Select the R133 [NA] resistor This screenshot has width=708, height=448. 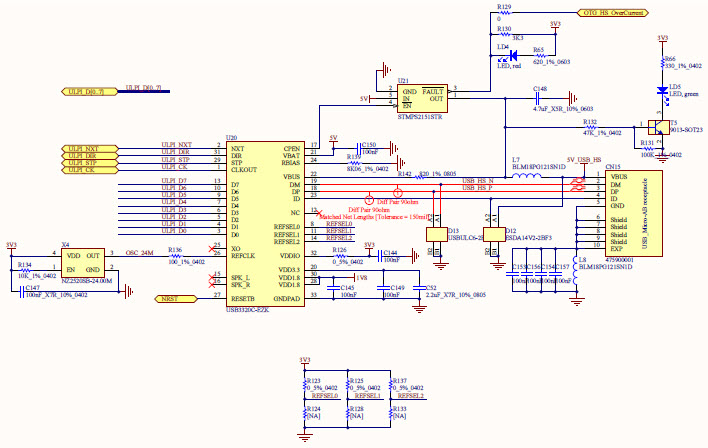(x=391, y=413)
